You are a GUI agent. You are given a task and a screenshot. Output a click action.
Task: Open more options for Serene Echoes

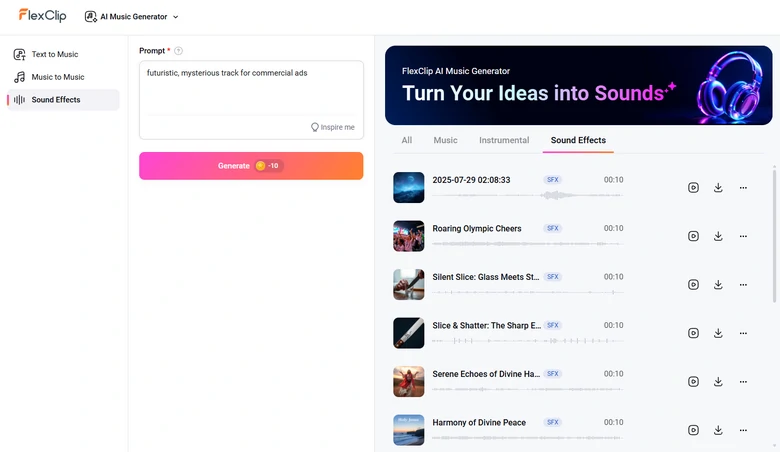tap(743, 381)
